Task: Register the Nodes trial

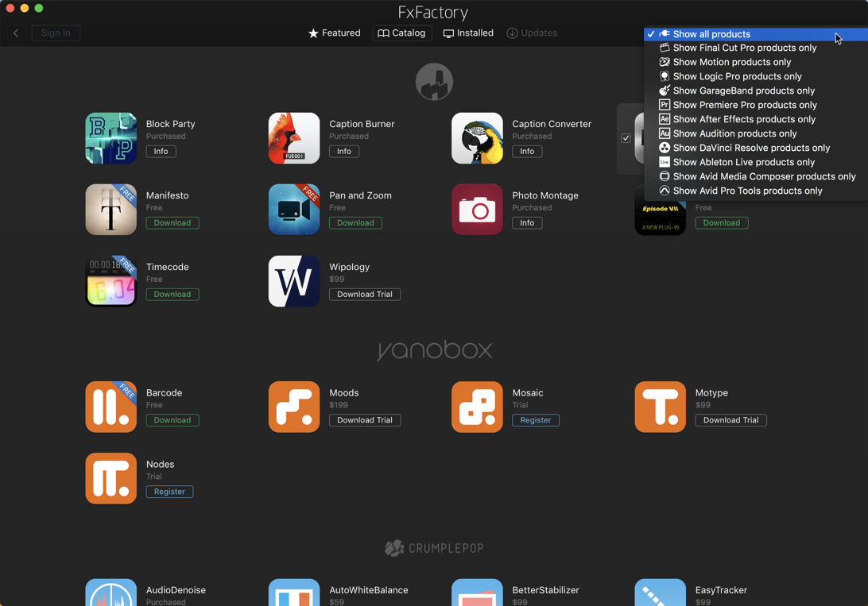Action: [169, 492]
